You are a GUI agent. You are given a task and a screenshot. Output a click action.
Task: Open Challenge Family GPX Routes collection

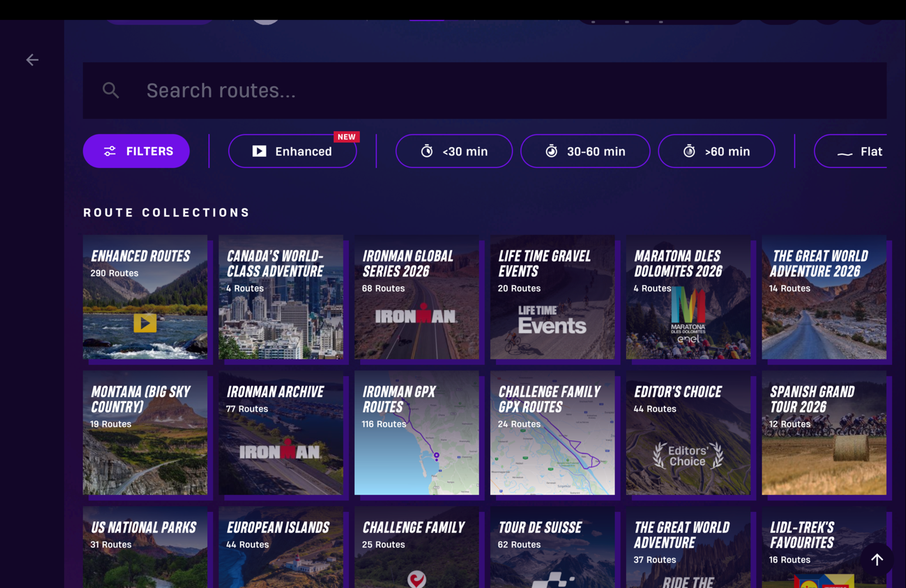[553, 433]
